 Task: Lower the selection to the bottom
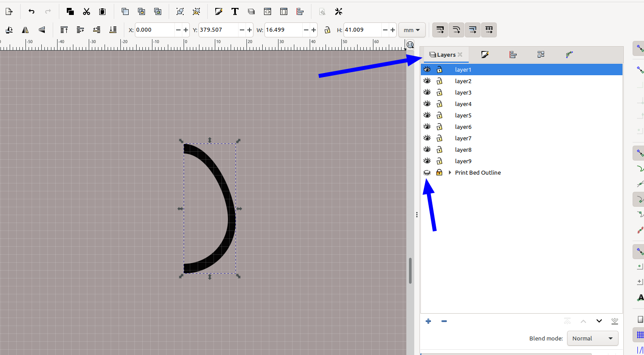[x=113, y=30]
